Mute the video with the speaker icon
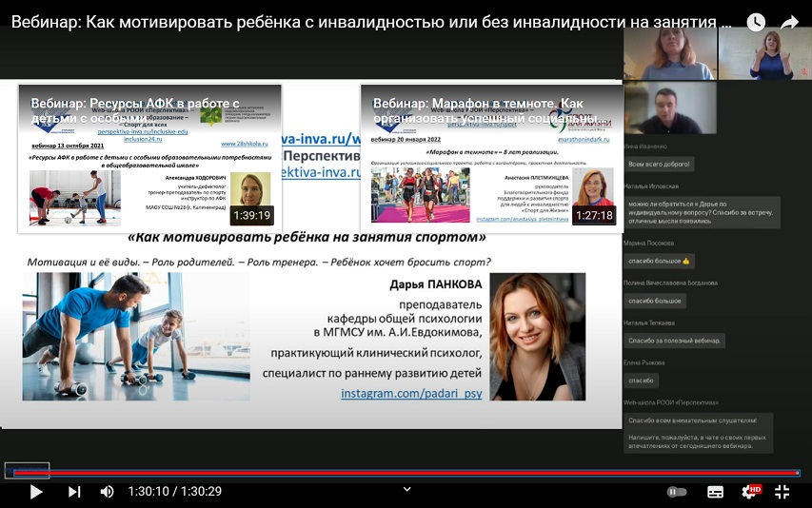Screen dimensions: 812x508 (x=107, y=492)
